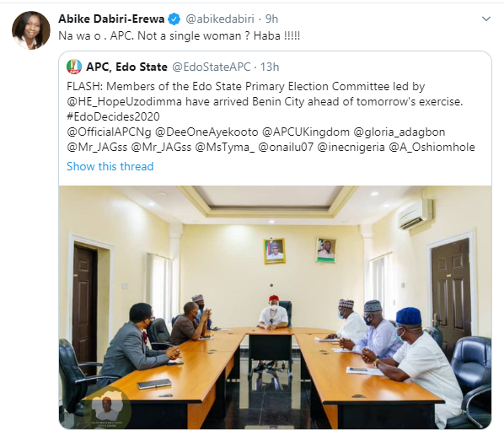Click the 13h quoted tweet timestamp

270,67
